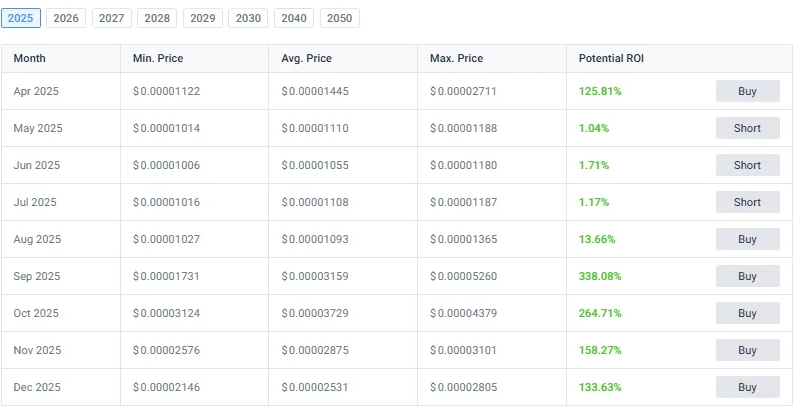This screenshot has height=407, width=795.
Task: Click min price $0.00001014
Action: pyautogui.click(x=166, y=128)
